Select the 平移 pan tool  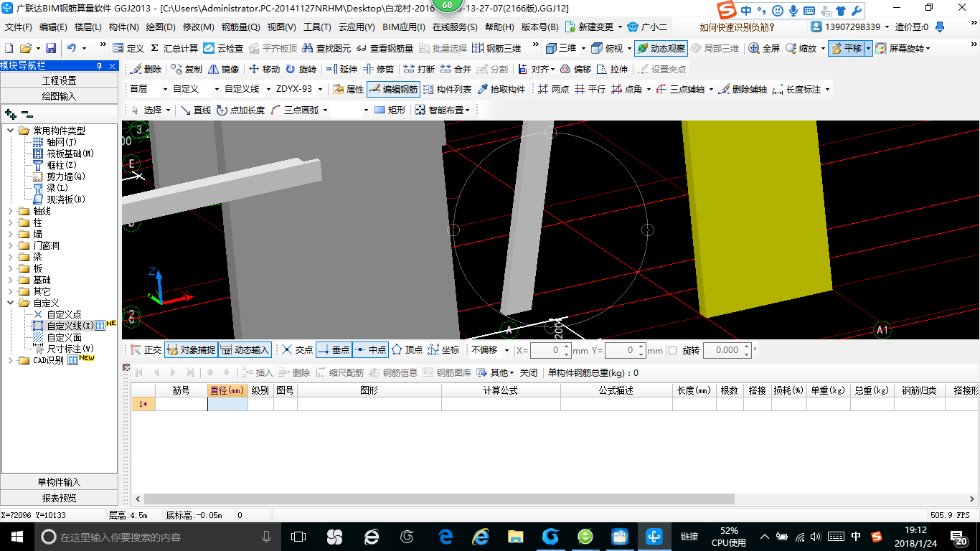[846, 48]
